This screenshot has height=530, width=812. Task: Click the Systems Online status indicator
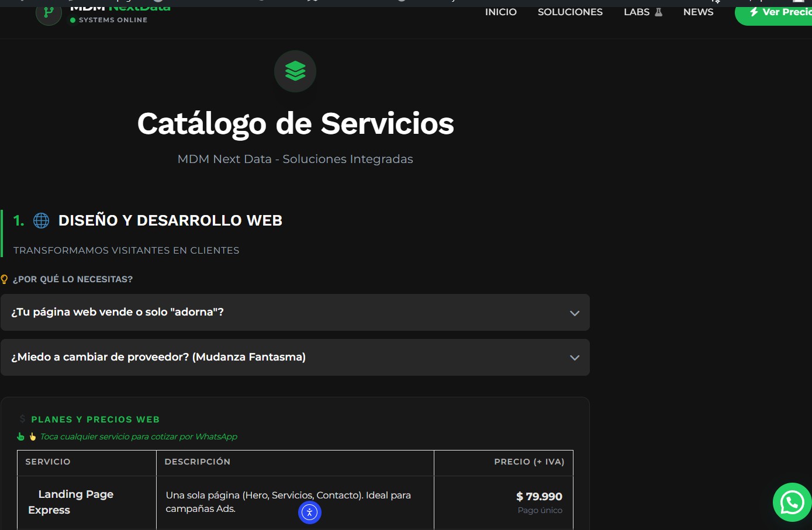(109, 20)
